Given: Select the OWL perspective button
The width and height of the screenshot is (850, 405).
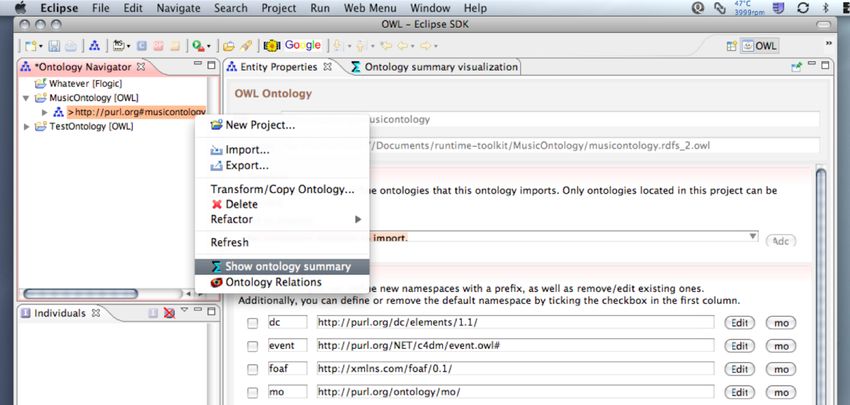Looking at the screenshot, I should coord(760,46).
